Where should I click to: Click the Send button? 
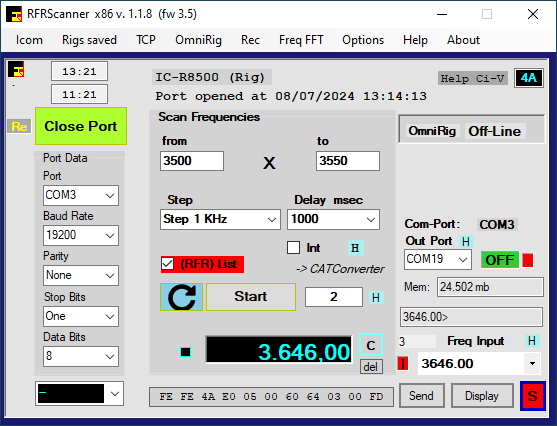click(421, 395)
